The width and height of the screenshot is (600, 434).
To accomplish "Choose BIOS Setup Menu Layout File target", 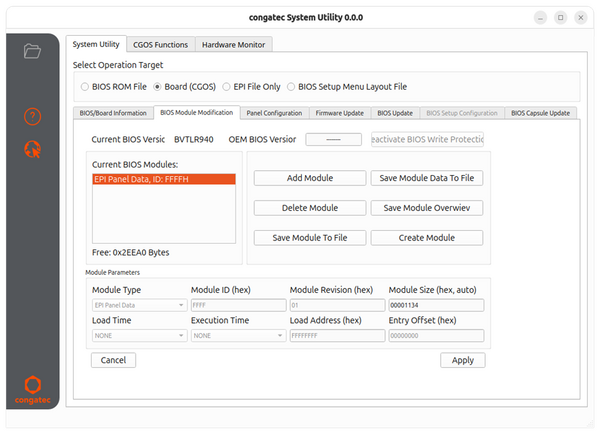I will click(295, 86).
